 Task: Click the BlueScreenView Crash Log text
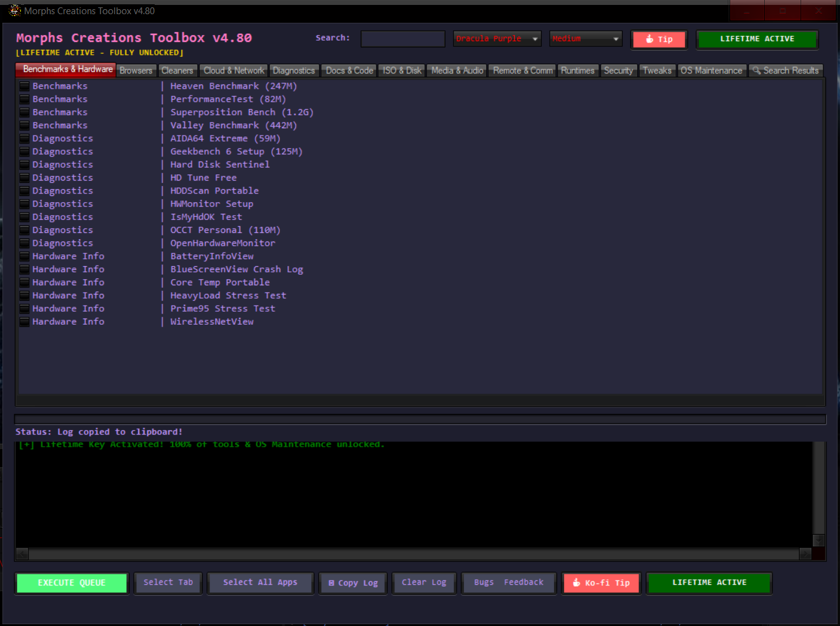(237, 269)
